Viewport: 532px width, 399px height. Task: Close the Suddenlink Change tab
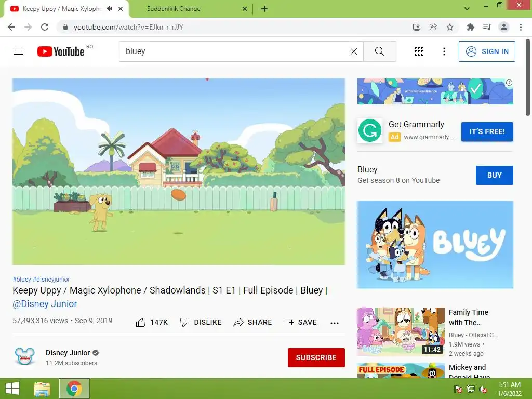[245, 9]
